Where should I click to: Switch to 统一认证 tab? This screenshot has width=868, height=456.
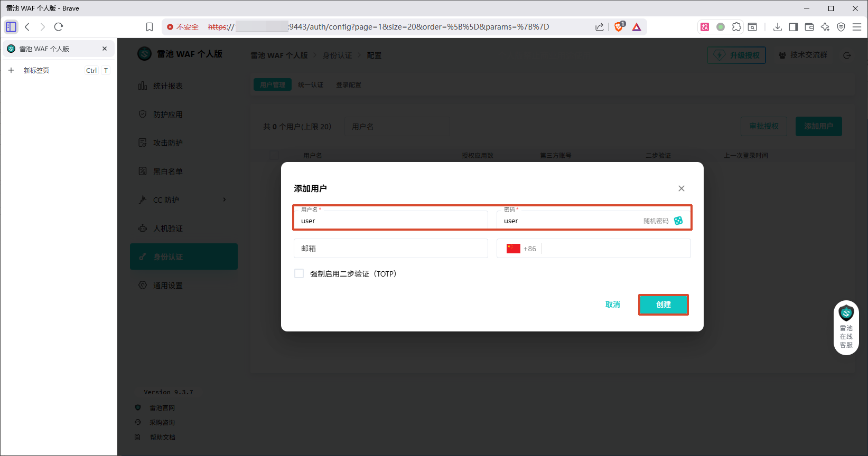tap(311, 84)
